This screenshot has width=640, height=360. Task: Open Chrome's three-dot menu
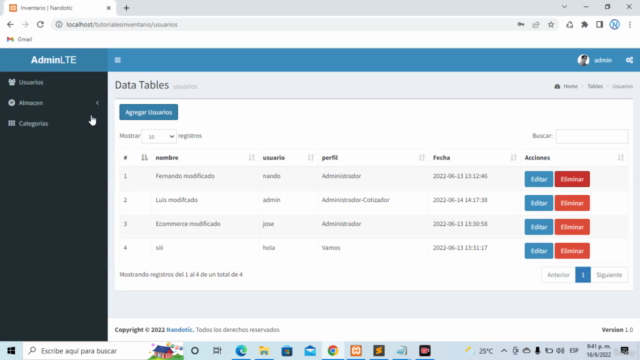(630, 24)
